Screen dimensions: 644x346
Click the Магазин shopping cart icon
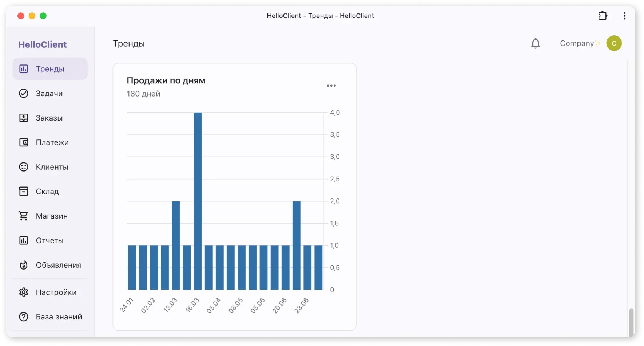click(x=24, y=216)
